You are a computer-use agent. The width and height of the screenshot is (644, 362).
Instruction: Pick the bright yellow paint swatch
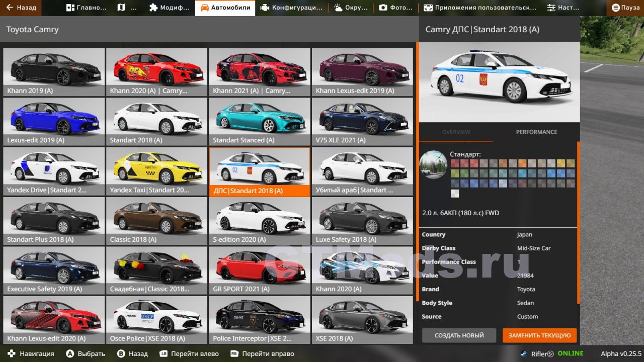560,163
